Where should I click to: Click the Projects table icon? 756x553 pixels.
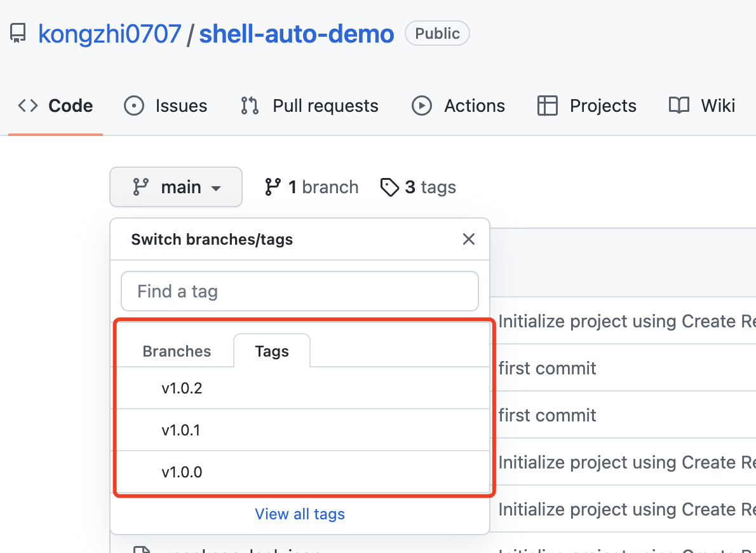(x=547, y=106)
